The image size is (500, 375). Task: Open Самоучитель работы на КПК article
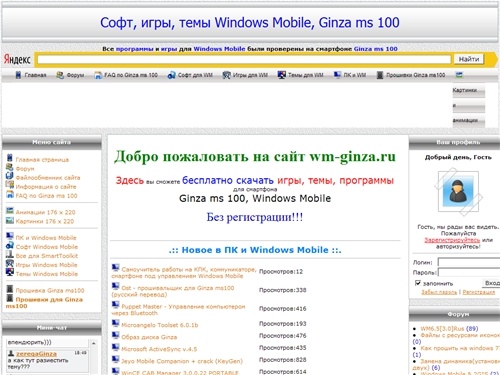click(x=184, y=273)
